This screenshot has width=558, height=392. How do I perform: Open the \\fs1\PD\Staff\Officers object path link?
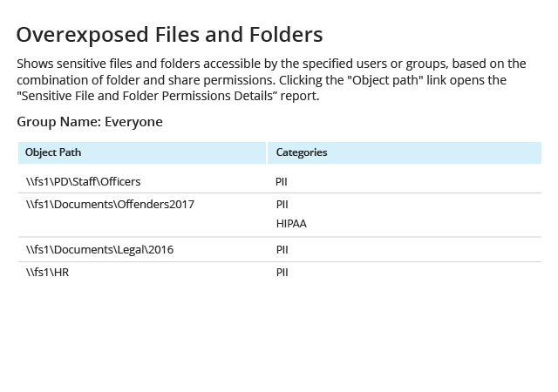click(84, 182)
